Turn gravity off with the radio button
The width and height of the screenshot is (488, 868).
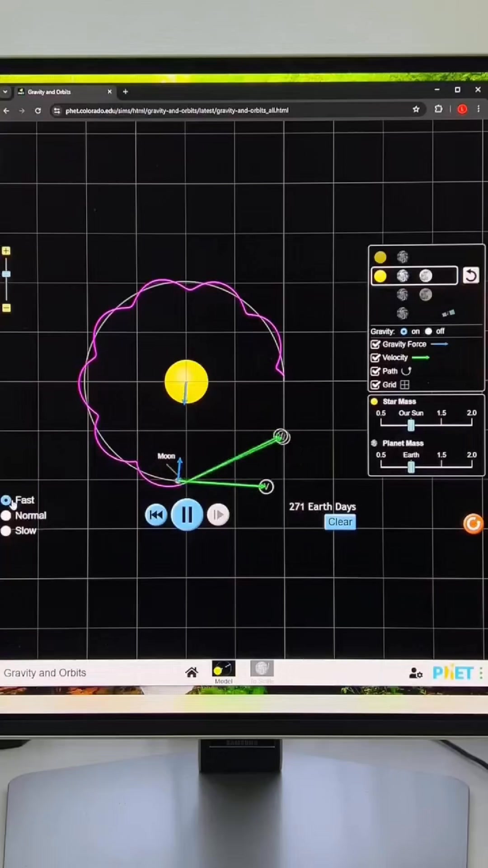tap(428, 331)
